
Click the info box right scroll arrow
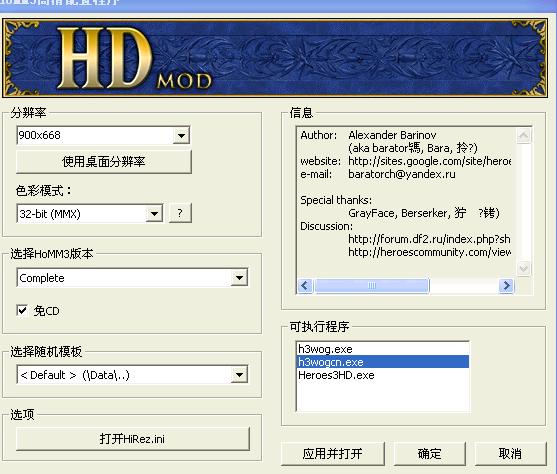click(506, 285)
